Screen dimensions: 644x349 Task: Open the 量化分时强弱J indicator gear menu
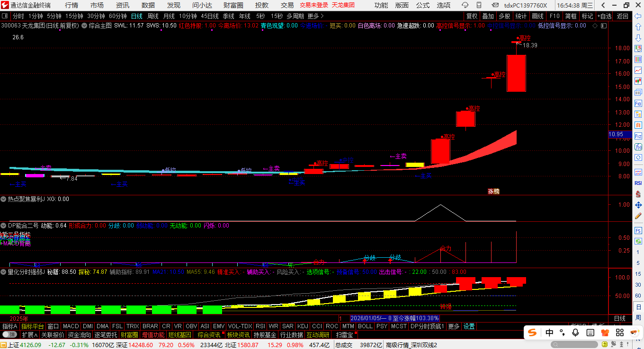coord(4,272)
